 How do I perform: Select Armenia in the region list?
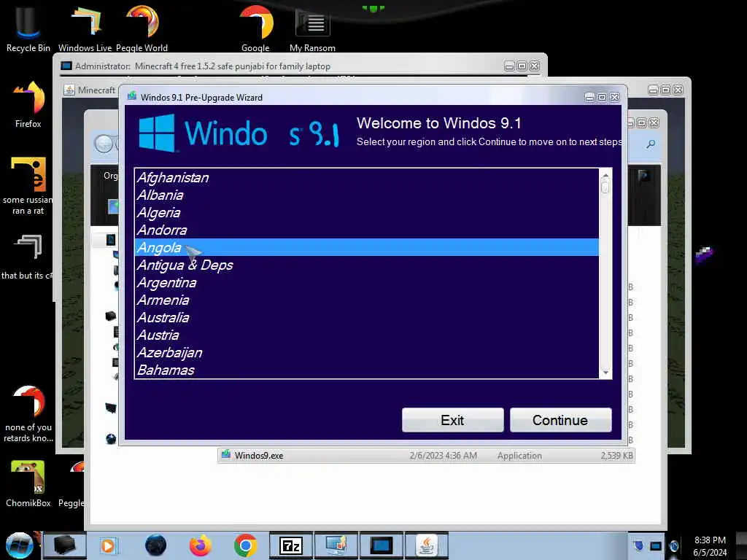[x=366, y=300]
